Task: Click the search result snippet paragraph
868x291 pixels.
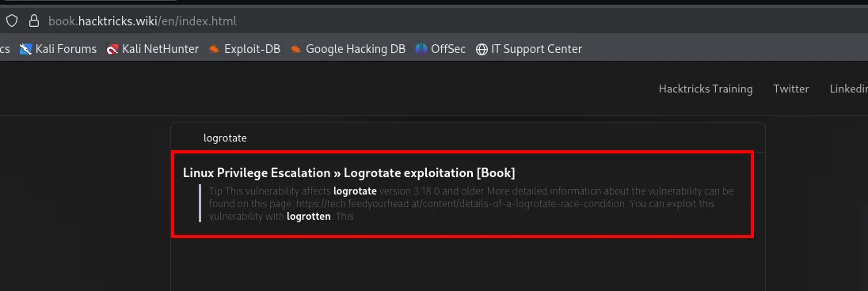Action: pyautogui.click(x=471, y=203)
